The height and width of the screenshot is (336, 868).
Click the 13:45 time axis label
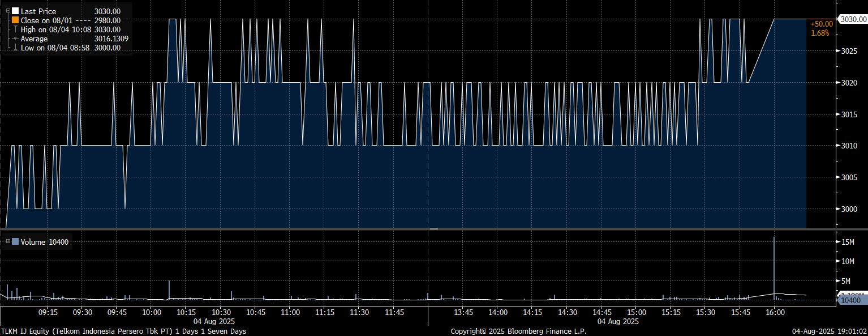463,312
